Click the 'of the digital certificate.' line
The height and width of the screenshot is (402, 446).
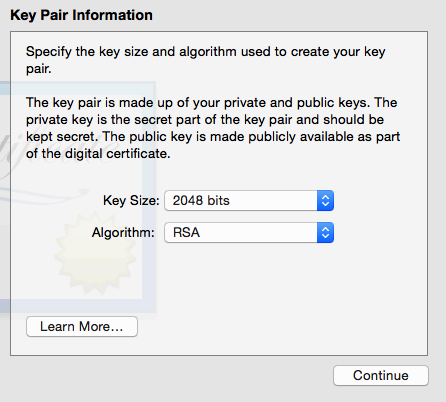[98, 154]
